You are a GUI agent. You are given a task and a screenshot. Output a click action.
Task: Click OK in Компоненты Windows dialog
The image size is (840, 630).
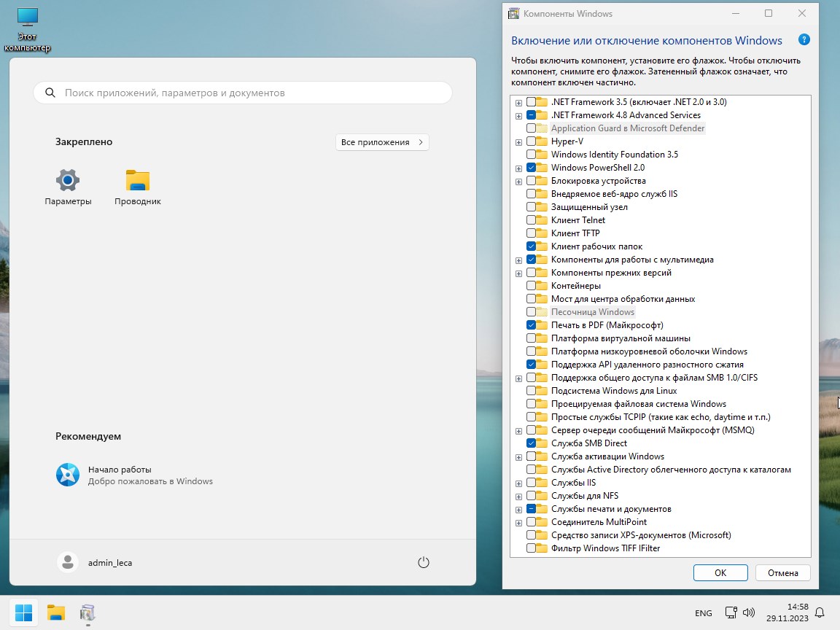pos(720,572)
